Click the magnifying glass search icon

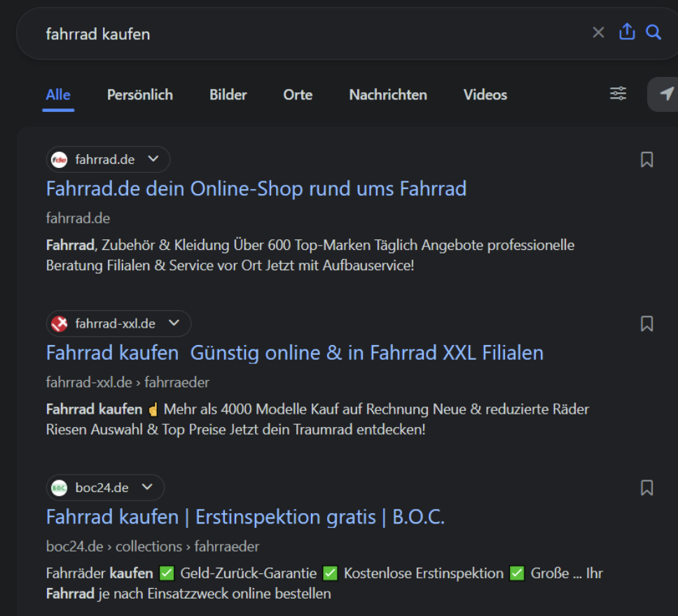[653, 33]
